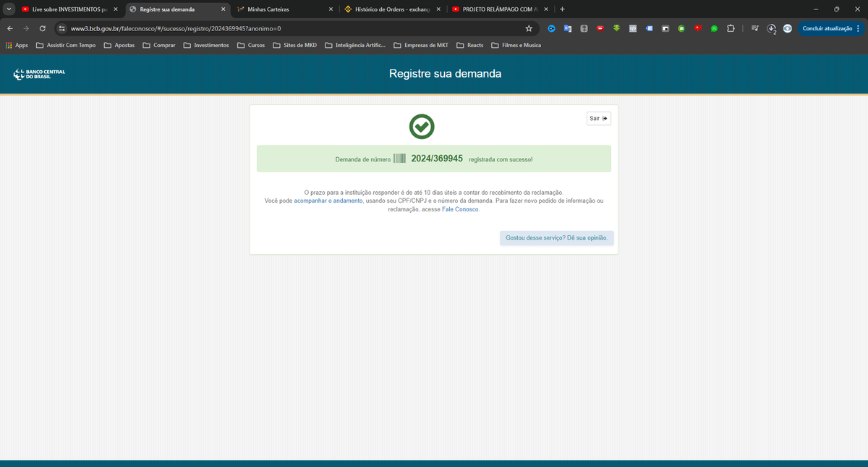This screenshot has height=467, width=868.
Task: Open the Filmes e Musica bookmark folder
Action: tap(516, 45)
